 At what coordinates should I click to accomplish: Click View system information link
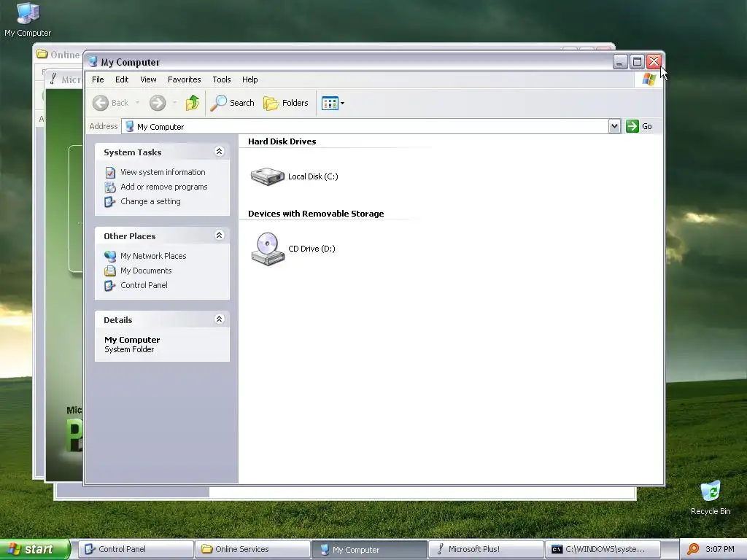click(163, 172)
